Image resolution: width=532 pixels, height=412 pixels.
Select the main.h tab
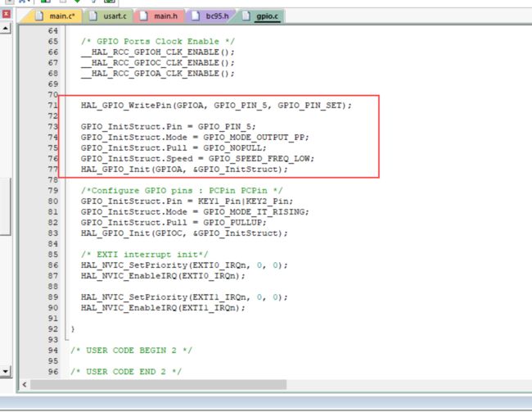click(160, 16)
